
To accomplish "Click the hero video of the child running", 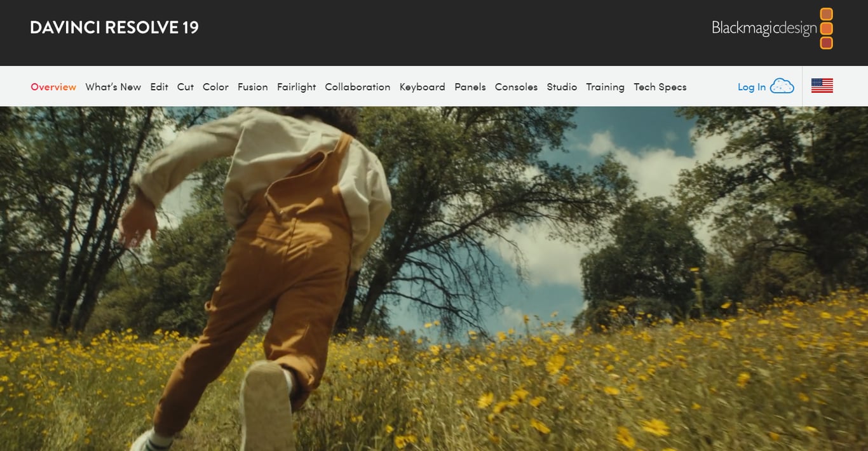I will click(x=434, y=276).
